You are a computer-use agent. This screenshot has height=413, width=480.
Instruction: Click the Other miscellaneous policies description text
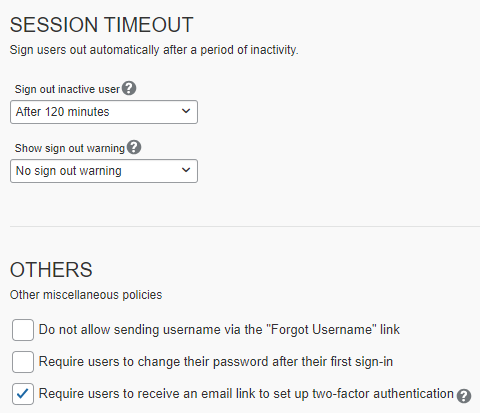(x=86, y=295)
